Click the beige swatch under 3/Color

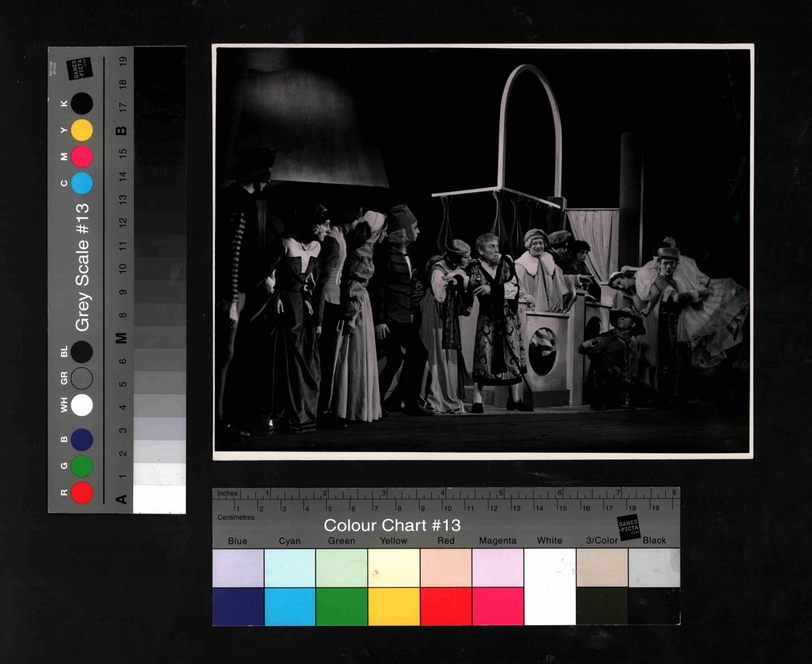click(x=602, y=568)
